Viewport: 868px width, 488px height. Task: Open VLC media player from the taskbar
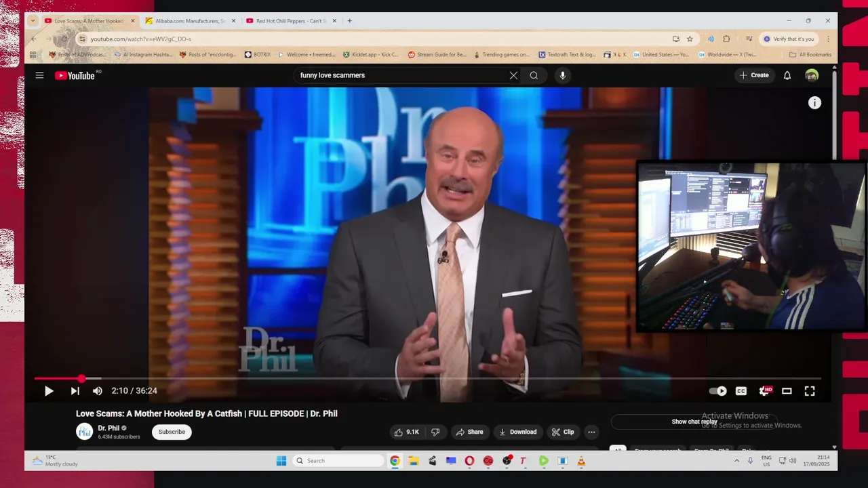[580, 461]
